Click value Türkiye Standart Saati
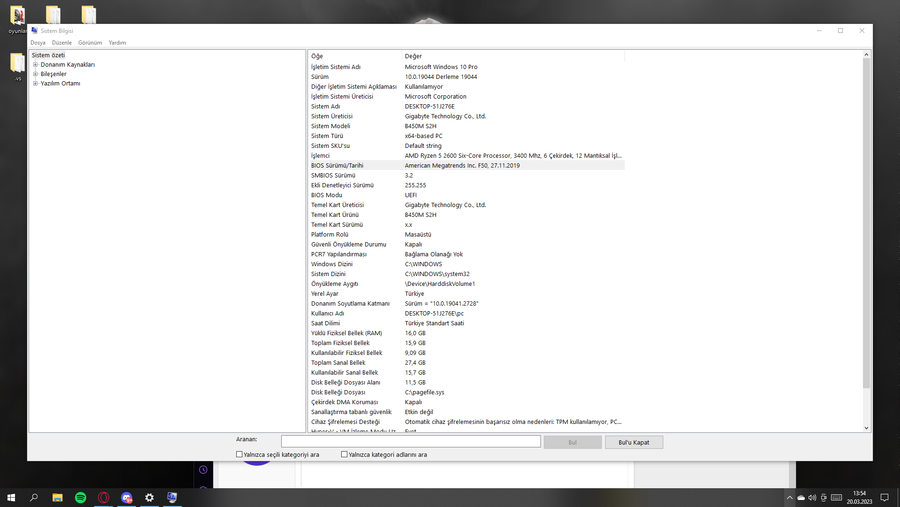Screen dimensions: 900x507 435,323
